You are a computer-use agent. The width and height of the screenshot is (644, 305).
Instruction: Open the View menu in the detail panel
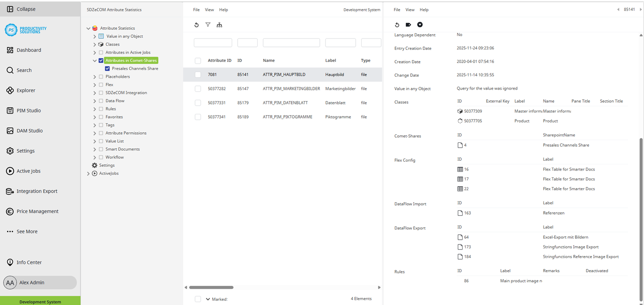tap(410, 9)
